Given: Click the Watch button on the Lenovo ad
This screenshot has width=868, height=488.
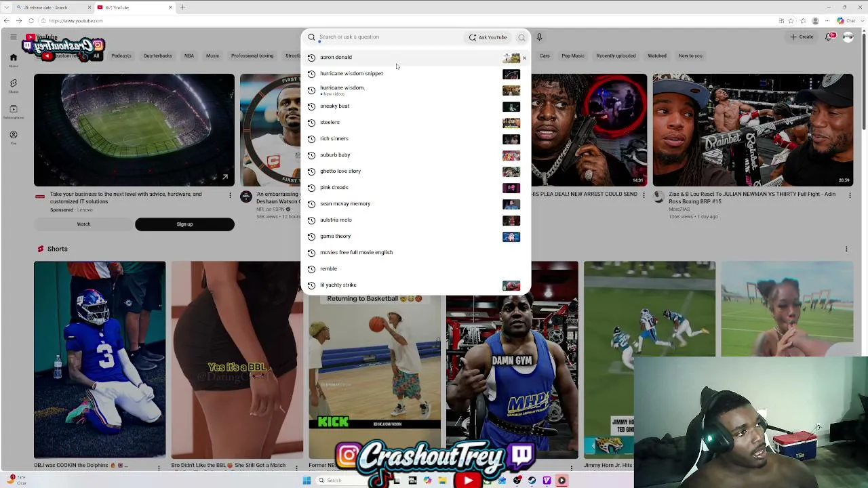Looking at the screenshot, I should pos(83,224).
